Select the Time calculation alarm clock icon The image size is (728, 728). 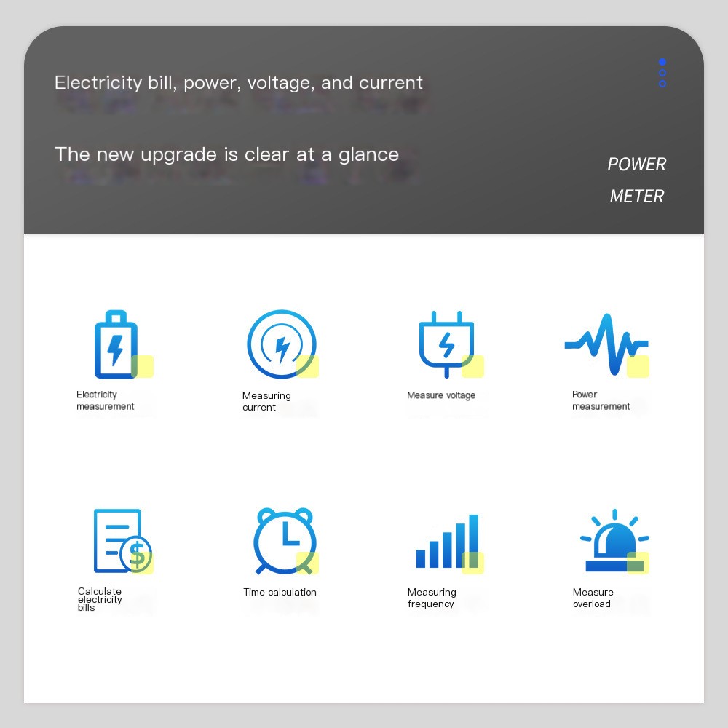click(285, 542)
